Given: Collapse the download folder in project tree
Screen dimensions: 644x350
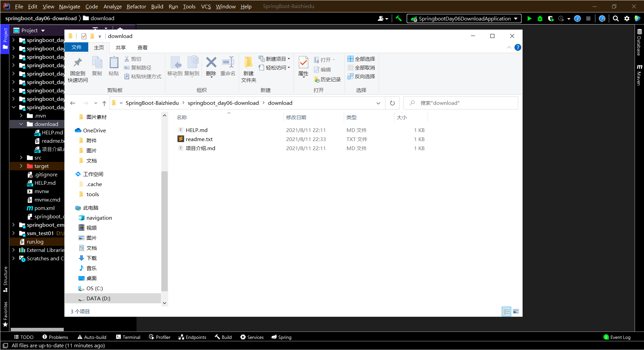Looking at the screenshot, I should 21,124.
